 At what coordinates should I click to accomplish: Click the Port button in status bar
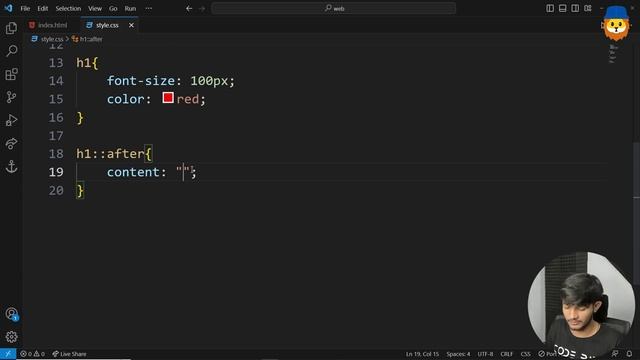coord(548,354)
